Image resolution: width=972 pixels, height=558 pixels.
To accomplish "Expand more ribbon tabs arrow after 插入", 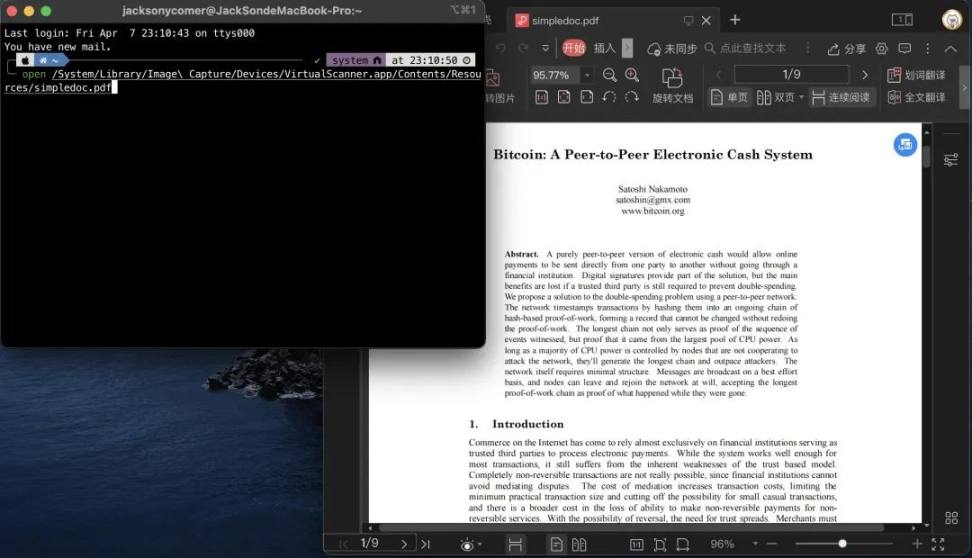I will tap(627, 48).
